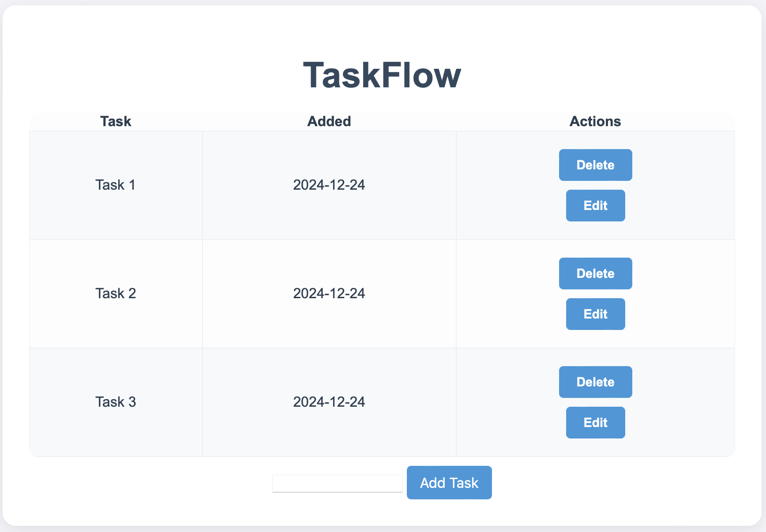Edit the Task 1 entry
Image resolution: width=766 pixels, height=532 pixels.
tap(595, 206)
